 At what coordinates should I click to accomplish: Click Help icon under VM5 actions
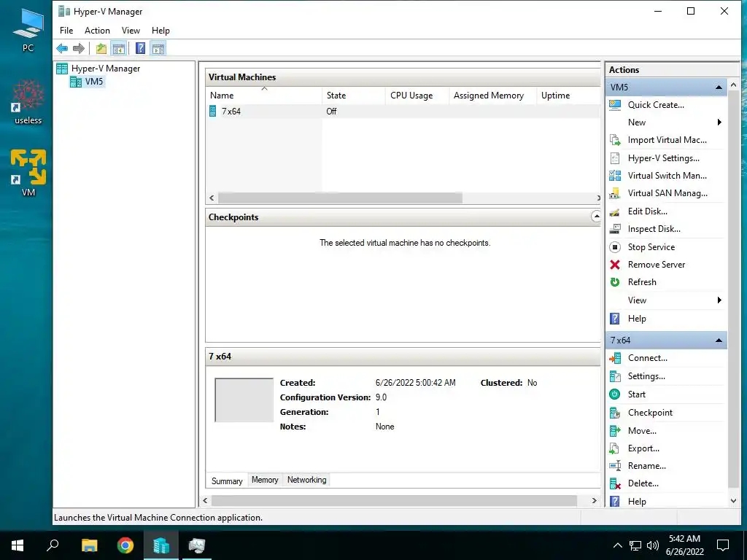615,319
